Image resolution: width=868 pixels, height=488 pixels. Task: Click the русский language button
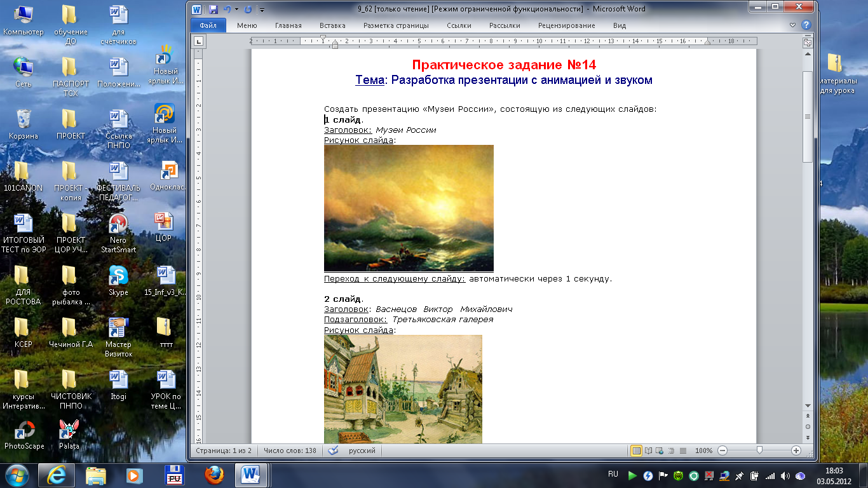[x=362, y=451]
